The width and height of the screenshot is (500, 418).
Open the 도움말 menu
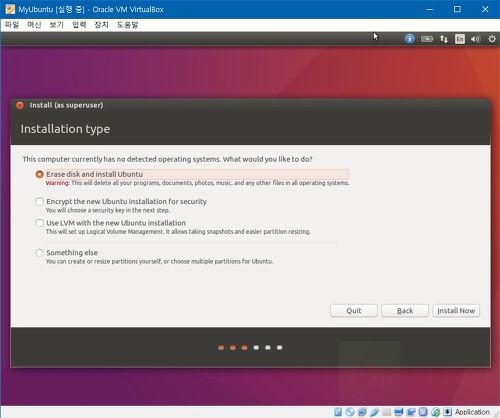tap(127, 25)
